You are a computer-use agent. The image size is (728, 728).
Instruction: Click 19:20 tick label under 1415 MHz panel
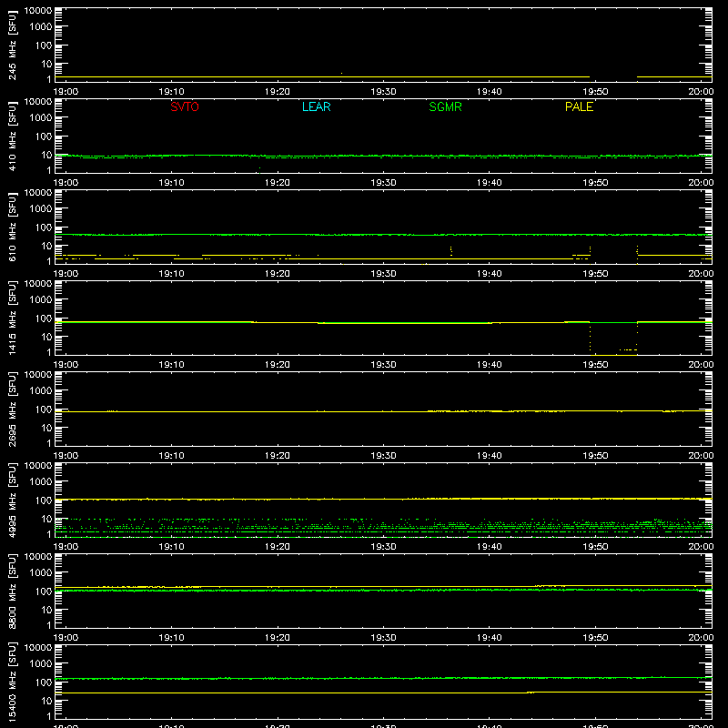pos(278,365)
